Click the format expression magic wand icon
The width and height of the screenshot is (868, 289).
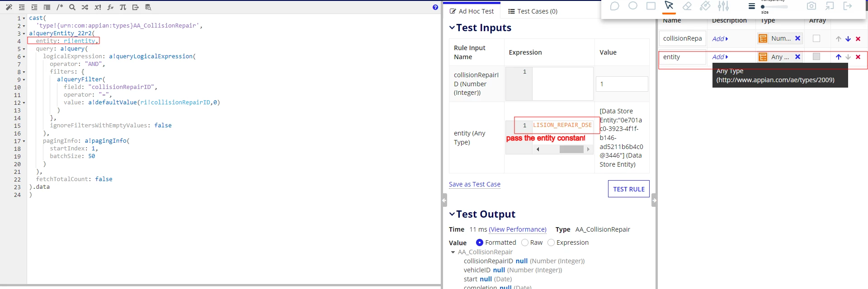coord(9,7)
